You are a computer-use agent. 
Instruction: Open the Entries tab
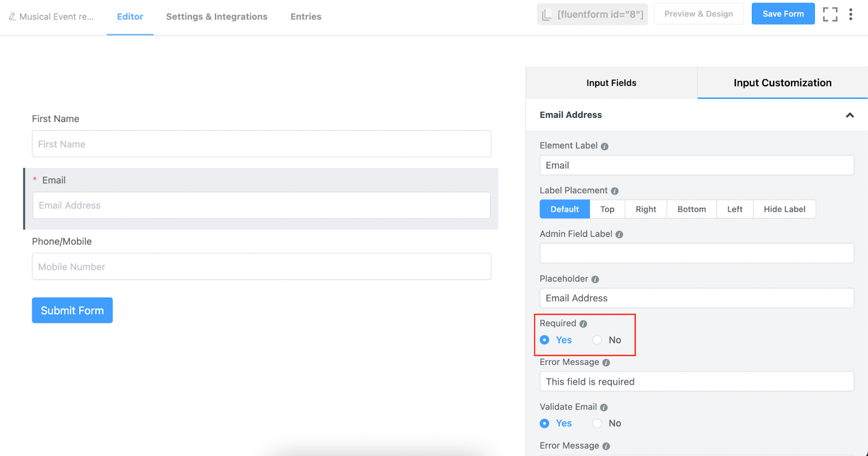[306, 17]
